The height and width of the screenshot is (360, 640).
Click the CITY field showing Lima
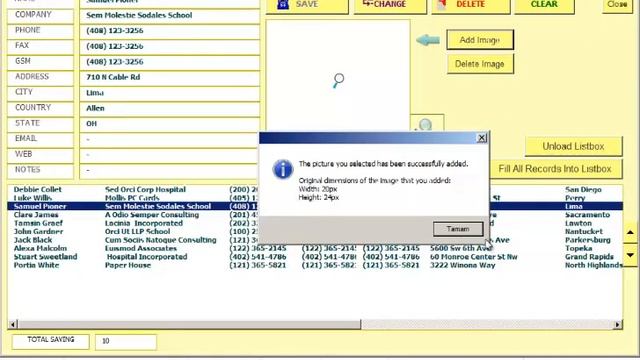170,93
